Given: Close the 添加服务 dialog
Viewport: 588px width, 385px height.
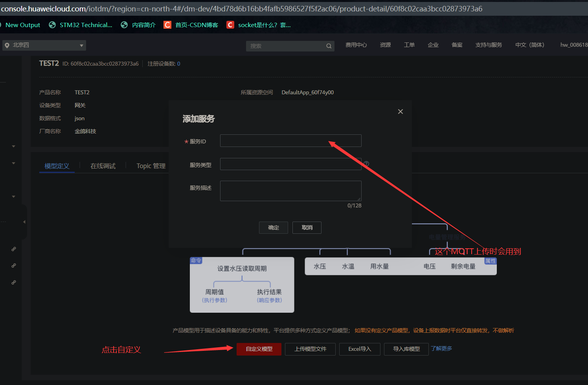Looking at the screenshot, I should (401, 112).
